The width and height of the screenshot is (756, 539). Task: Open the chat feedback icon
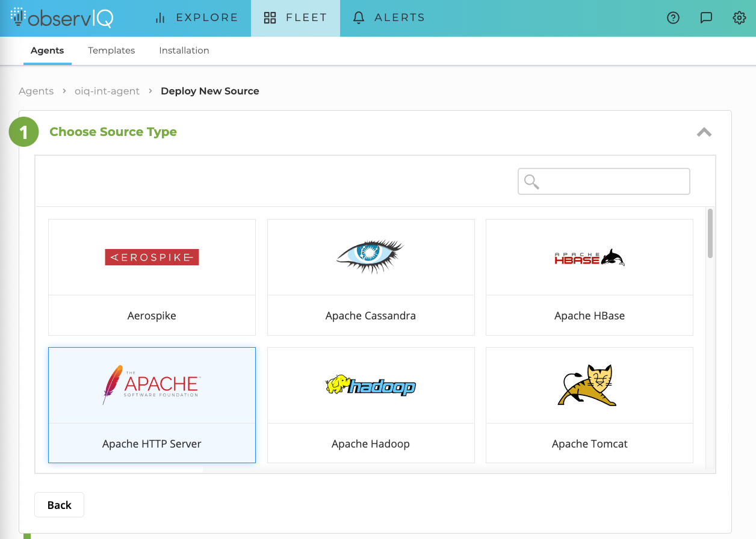click(x=707, y=18)
